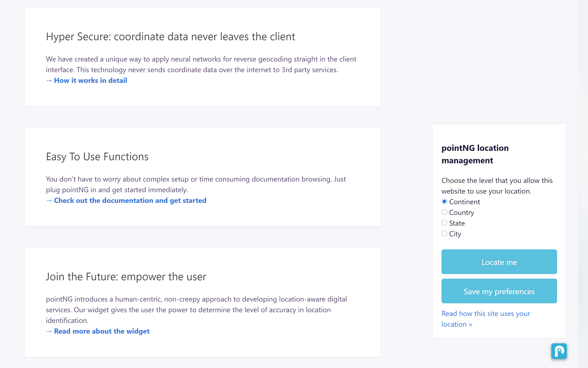Click the Choose the level instruction text
Image resolution: width=588 pixels, height=368 pixels.
pyautogui.click(x=497, y=186)
